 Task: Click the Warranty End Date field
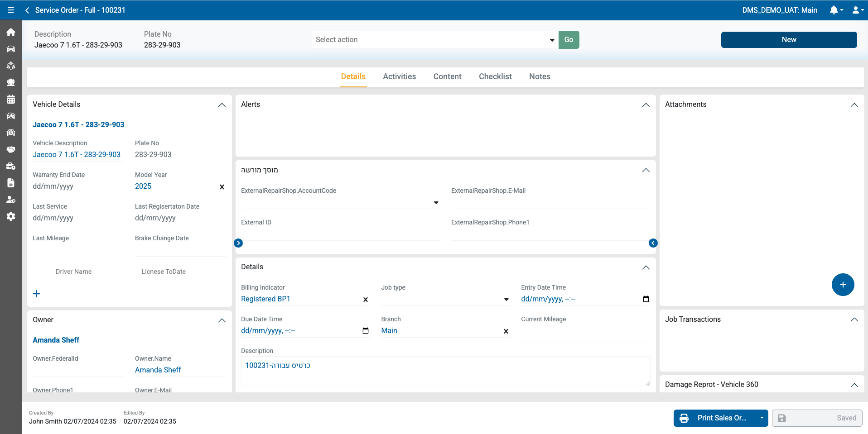click(x=78, y=186)
